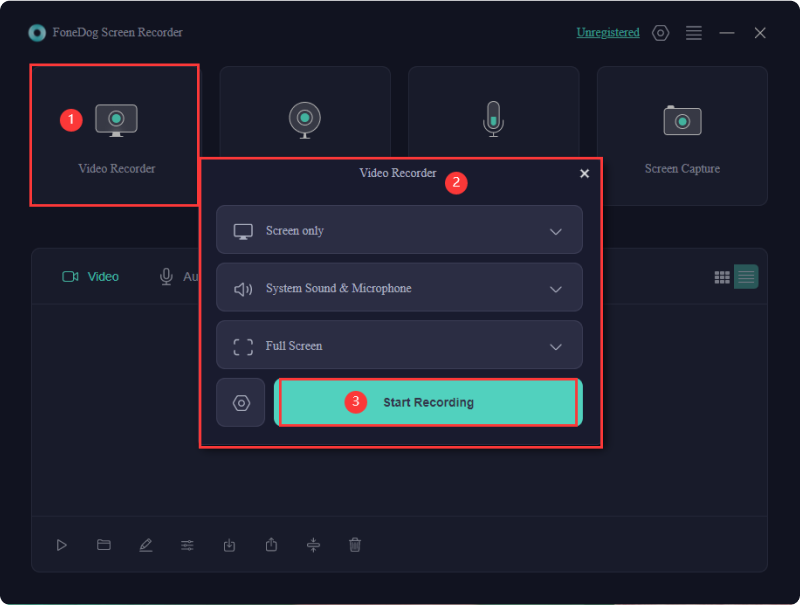Click the Start Recording button
The width and height of the screenshot is (800, 605).
428,401
